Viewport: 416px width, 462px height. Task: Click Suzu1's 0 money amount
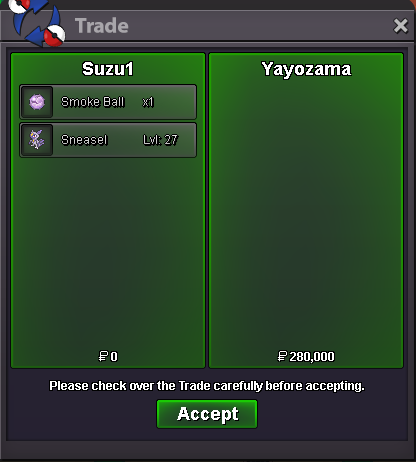(114, 357)
